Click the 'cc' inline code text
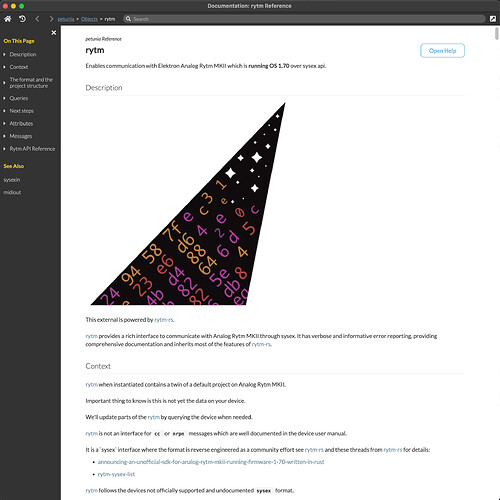Image resolution: width=500 pixels, height=500 pixels. 157,434
